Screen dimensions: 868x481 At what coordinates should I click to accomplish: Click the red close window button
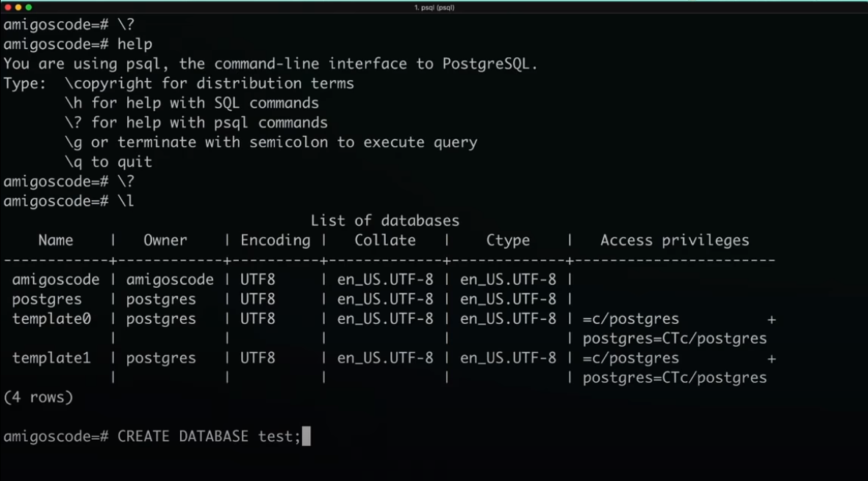coord(8,7)
